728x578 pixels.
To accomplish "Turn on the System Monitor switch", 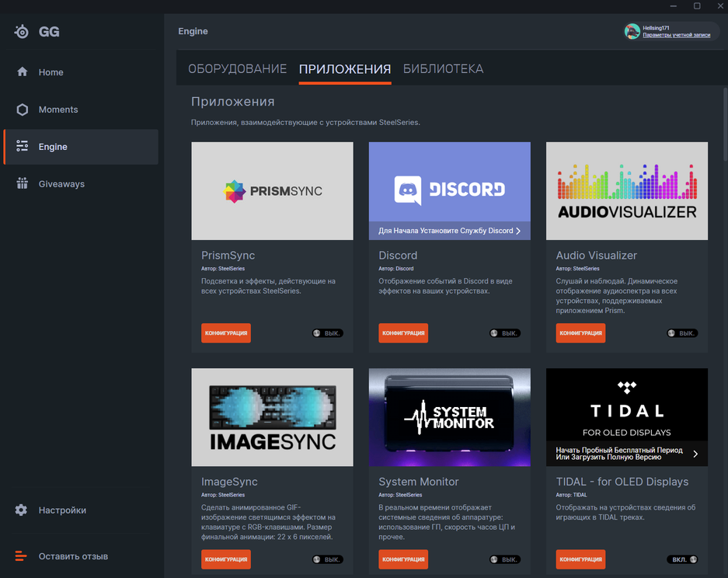I will tap(505, 559).
